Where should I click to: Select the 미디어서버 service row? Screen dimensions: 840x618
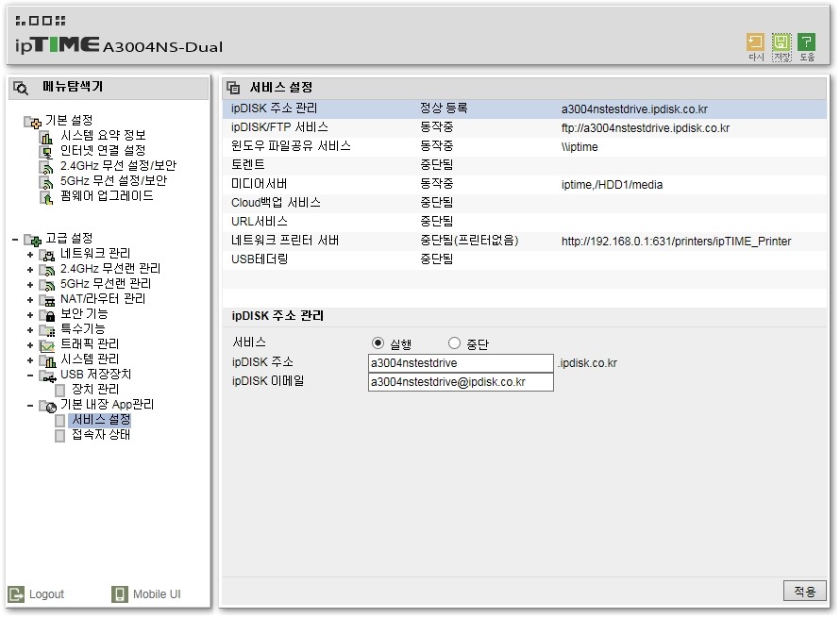coord(525,184)
